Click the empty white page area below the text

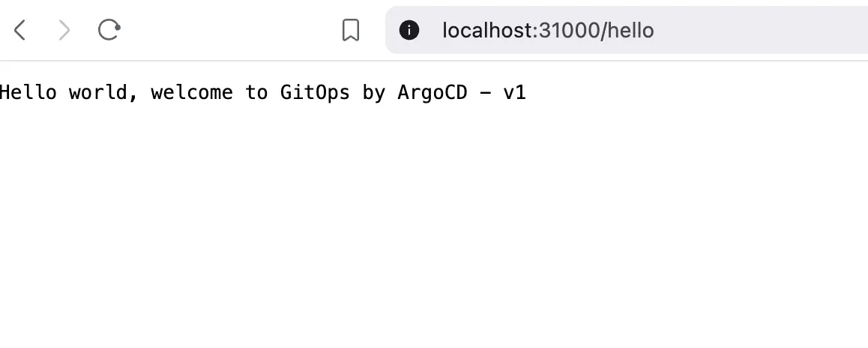(434, 240)
